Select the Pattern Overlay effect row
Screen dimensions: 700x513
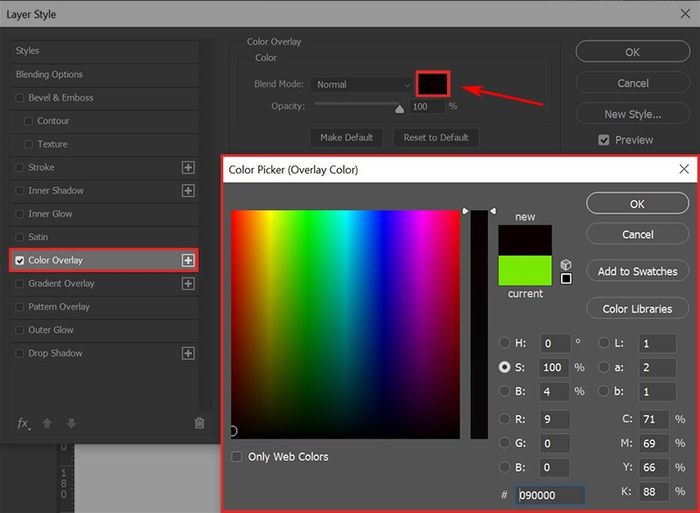tap(104, 307)
